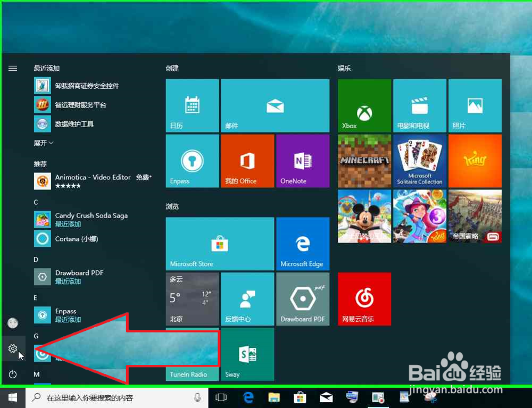
Task: Click the Windows Start button
Action: (x=13, y=397)
